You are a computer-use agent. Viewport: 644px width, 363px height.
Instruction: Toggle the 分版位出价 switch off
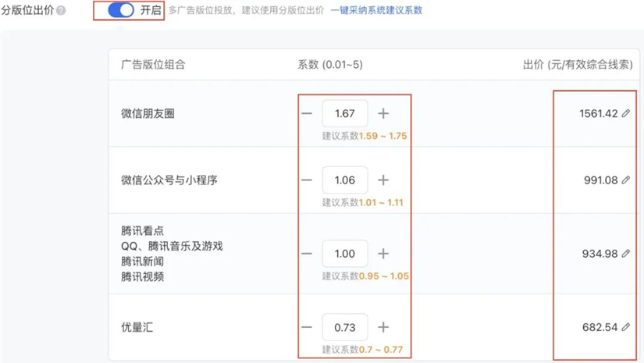pos(121,11)
